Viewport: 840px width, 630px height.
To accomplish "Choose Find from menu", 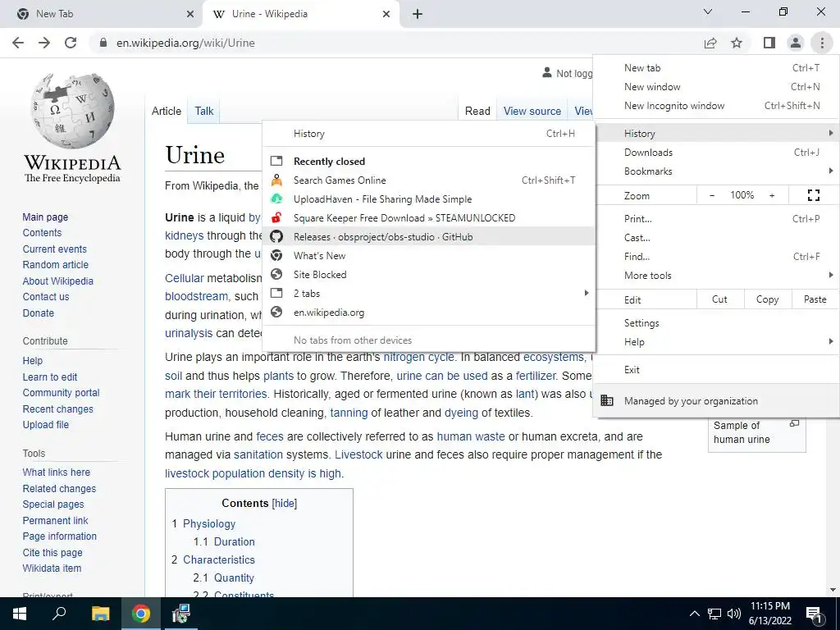I will pyautogui.click(x=717, y=257).
